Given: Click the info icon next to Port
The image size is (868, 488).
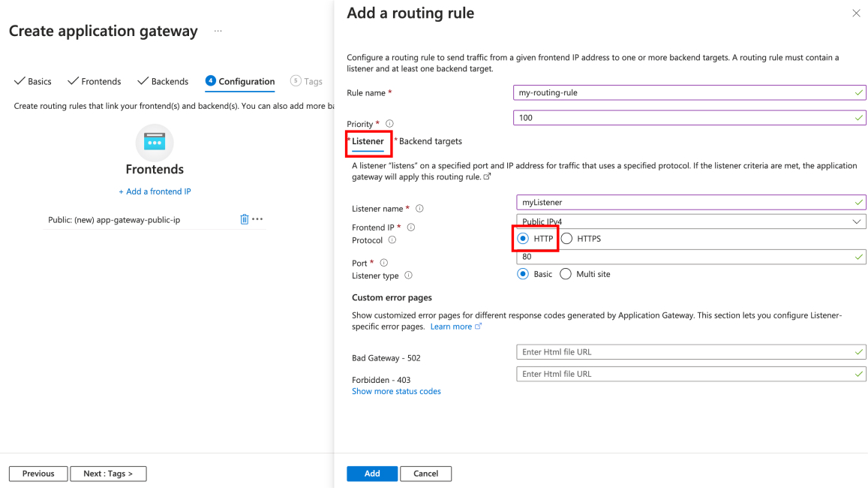Looking at the screenshot, I should click(x=383, y=263).
